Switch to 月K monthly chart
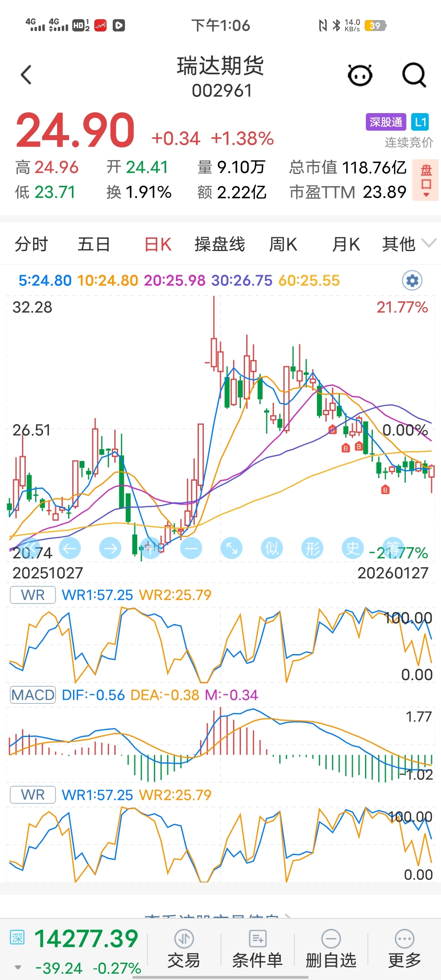 pos(346,244)
